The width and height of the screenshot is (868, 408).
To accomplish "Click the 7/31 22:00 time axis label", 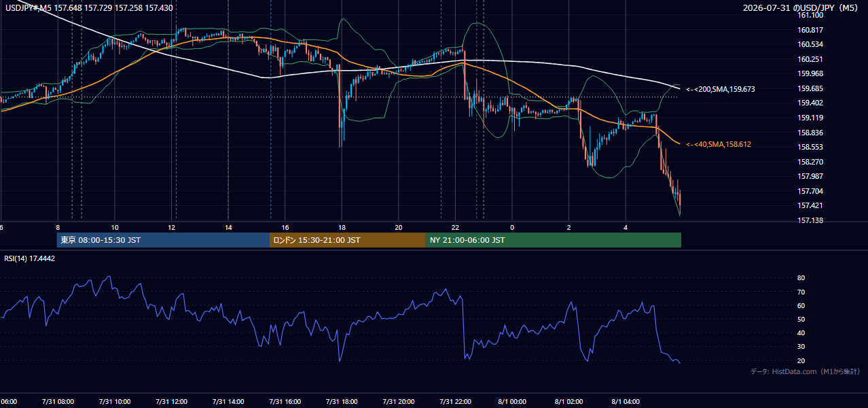I will coord(456,402).
